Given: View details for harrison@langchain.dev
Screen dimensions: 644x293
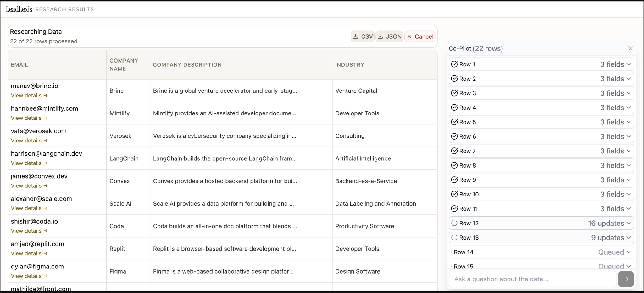Looking at the screenshot, I should pyautogui.click(x=29, y=163).
